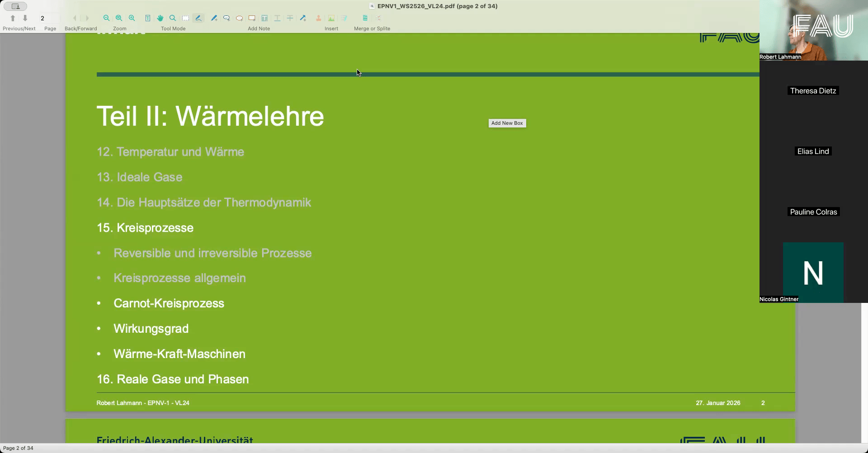Screen dimensions: 868x453
Task: Add a signature stamp
Action: tap(318, 18)
